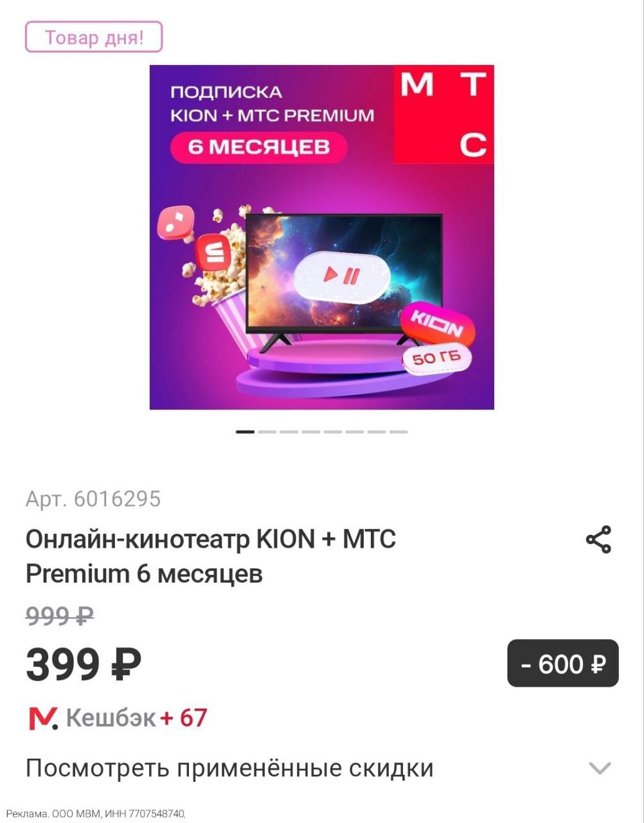Click the '6 МЕСЯЦЕВ' pill on banner

click(x=259, y=147)
